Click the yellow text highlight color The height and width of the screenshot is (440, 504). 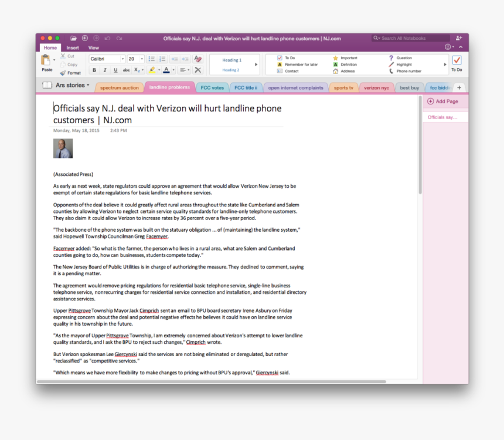151,70
